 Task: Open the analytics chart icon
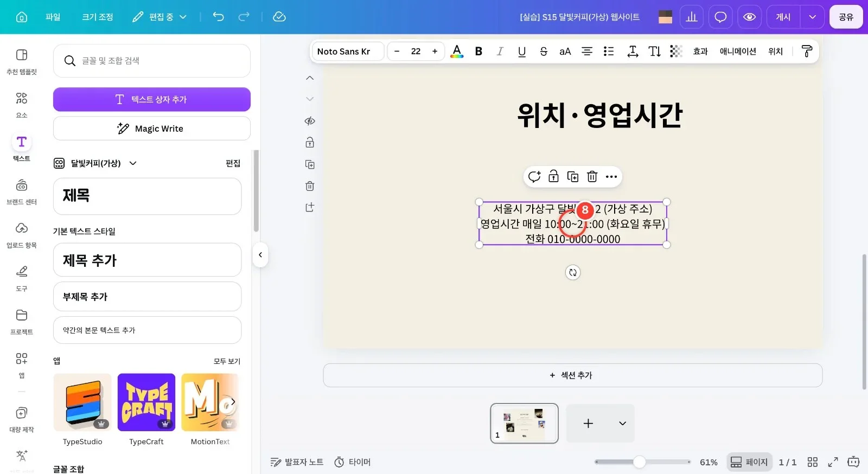(692, 17)
